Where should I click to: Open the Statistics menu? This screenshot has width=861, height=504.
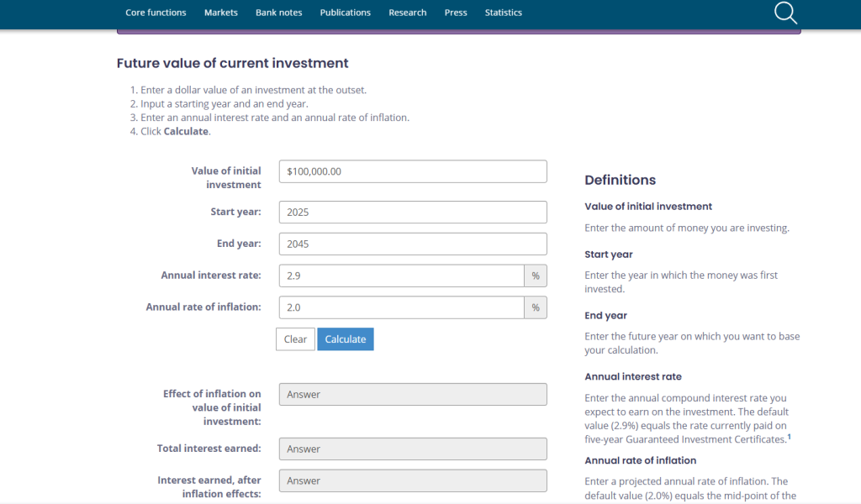(503, 13)
